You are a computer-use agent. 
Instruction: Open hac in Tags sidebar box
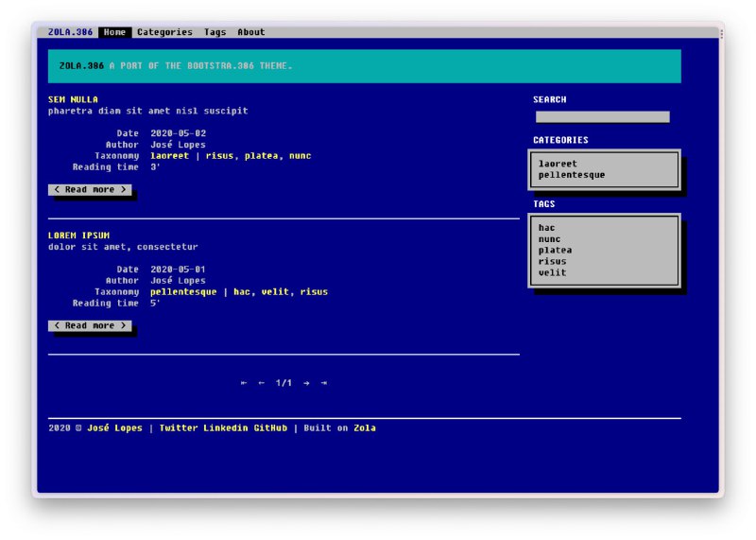click(x=547, y=228)
